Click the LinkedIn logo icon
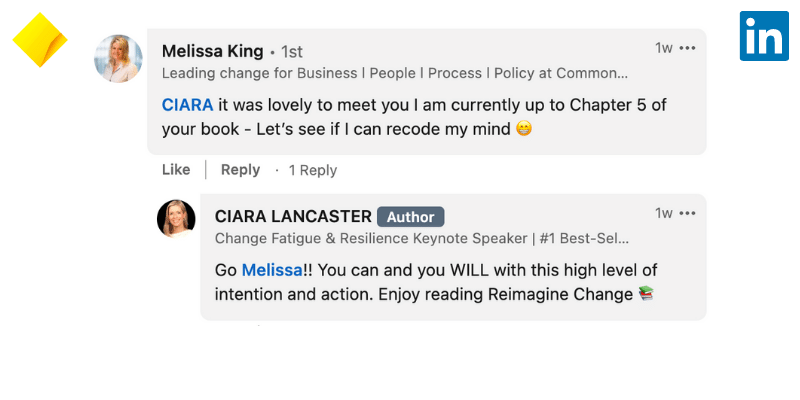800x400 pixels. [764, 37]
